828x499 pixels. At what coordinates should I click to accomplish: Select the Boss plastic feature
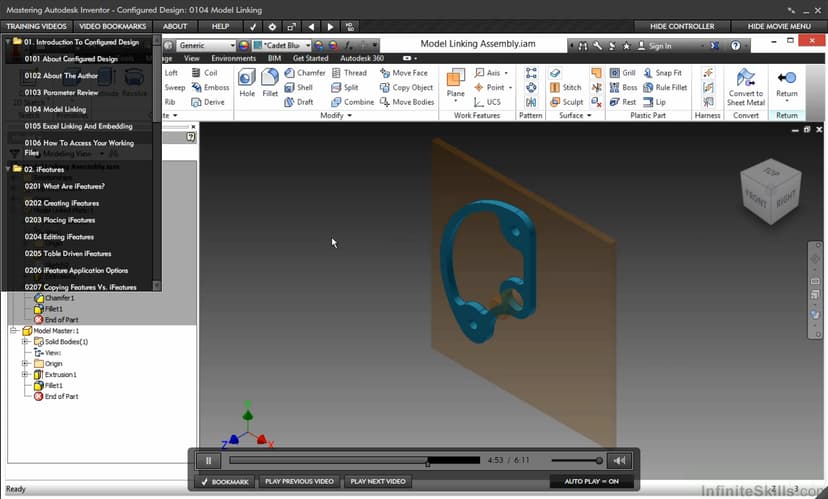[623, 88]
